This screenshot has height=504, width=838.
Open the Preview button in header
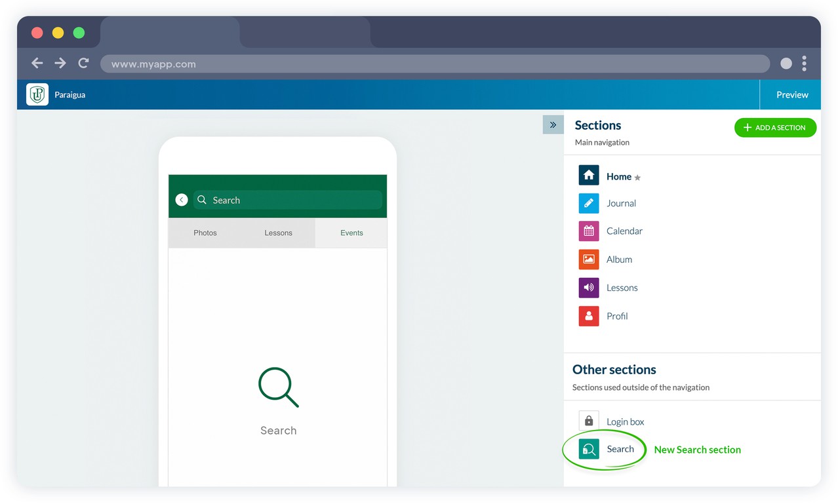[791, 94]
